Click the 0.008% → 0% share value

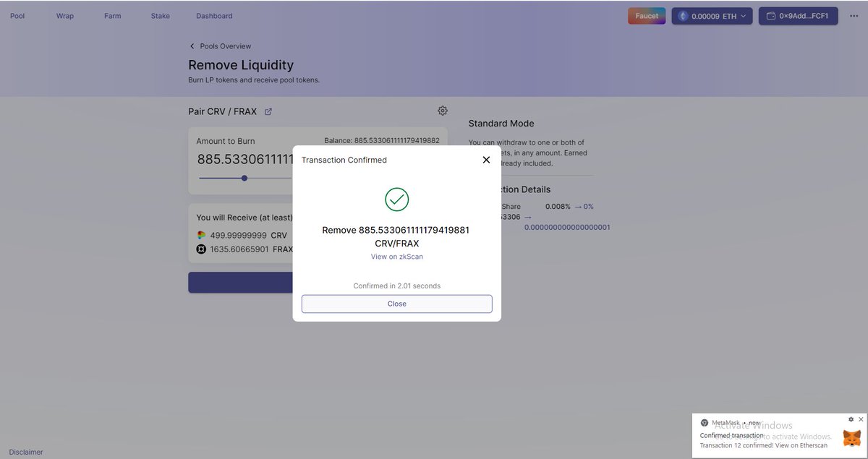point(569,207)
